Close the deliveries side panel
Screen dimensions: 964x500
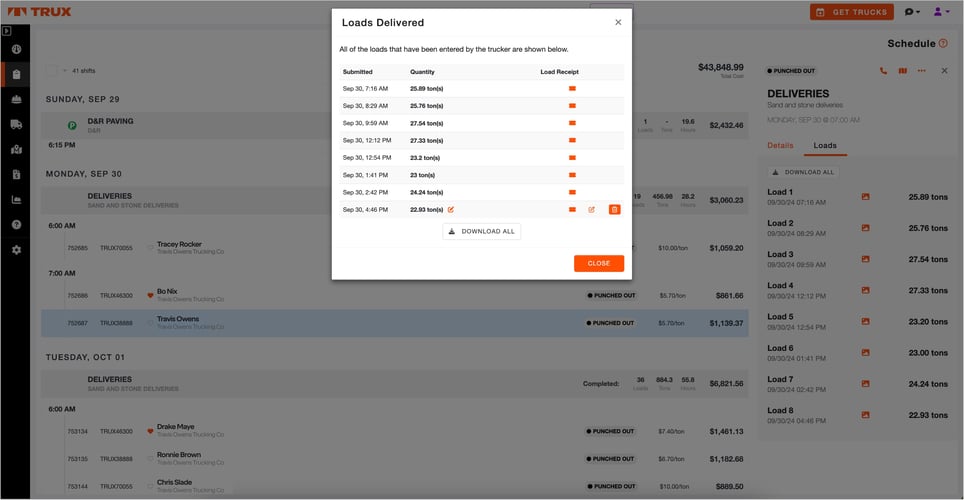pos(944,71)
